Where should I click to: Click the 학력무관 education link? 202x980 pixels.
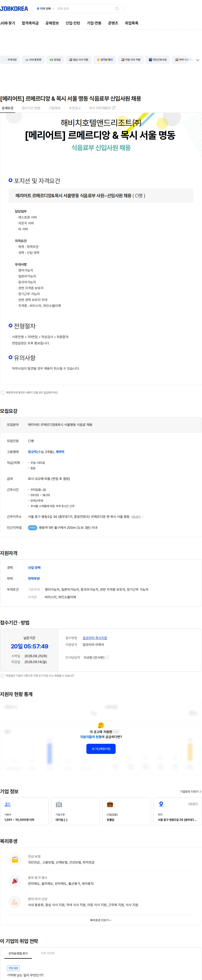click(x=34, y=579)
